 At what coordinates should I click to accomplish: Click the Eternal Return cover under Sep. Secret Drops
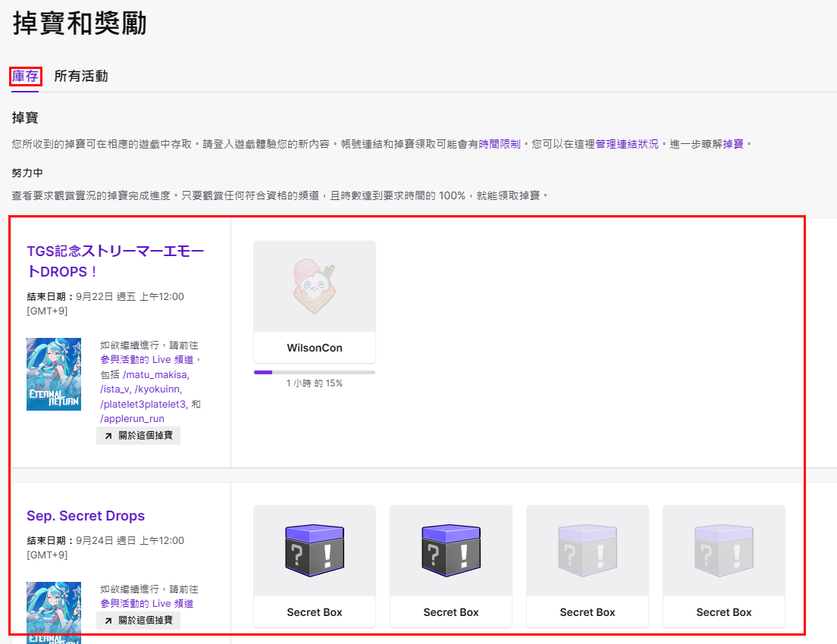click(54, 611)
